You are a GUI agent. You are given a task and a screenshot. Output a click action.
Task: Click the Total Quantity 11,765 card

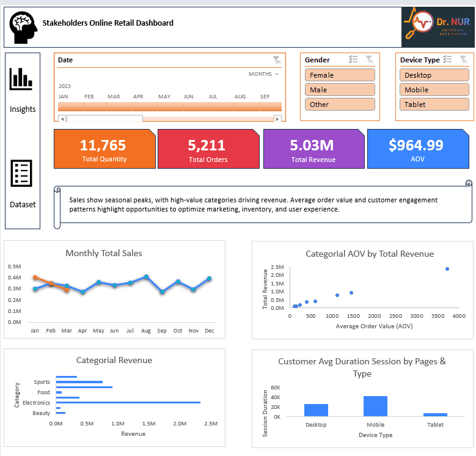[104, 149]
